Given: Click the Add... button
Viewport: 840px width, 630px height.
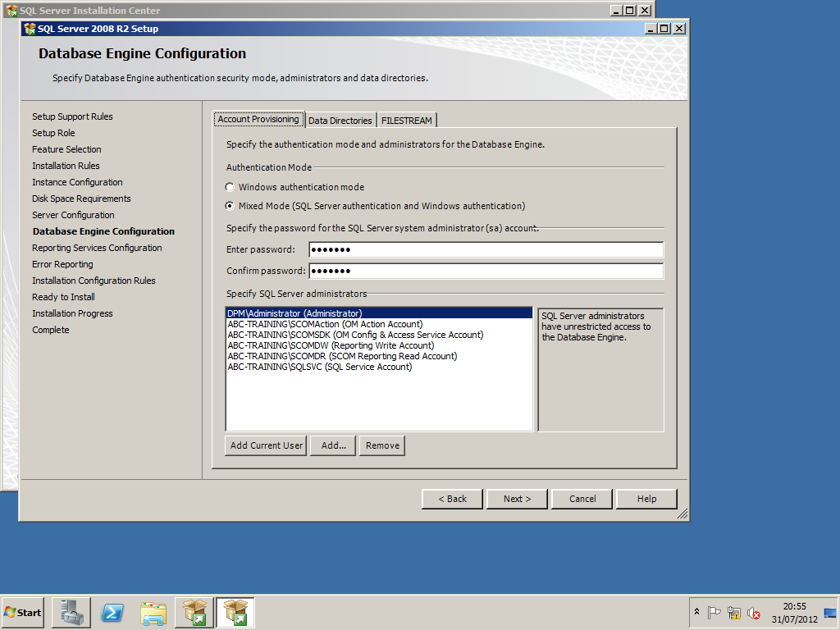Looking at the screenshot, I should [333, 445].
